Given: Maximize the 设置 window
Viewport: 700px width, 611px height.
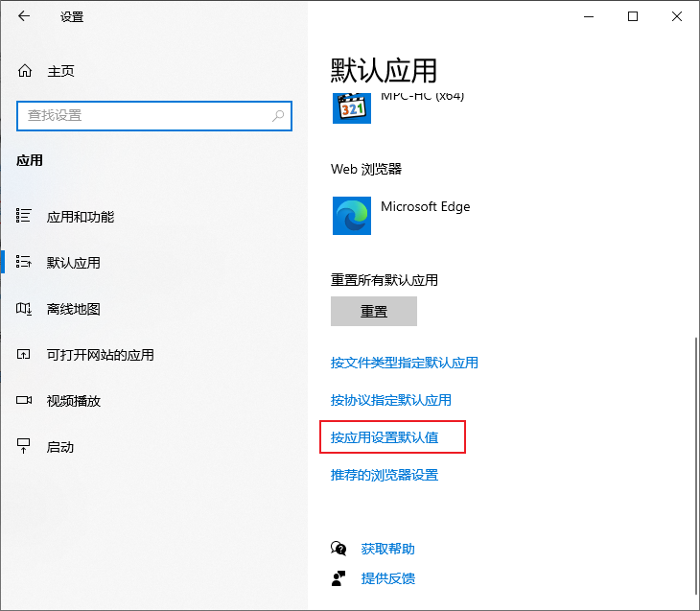Looking at the screenshot, I should pyautogui.click(x=633, y=16).
